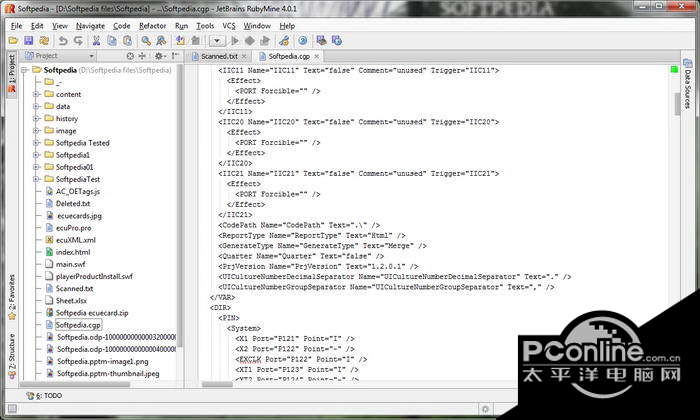Open the Navigate menu

click(90, 26)
